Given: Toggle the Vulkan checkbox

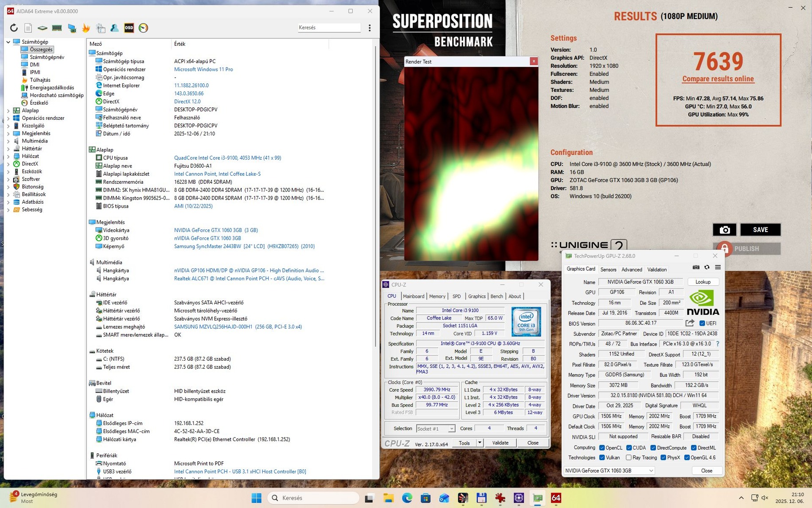Looking at the screenshot, I should (602, 457).
